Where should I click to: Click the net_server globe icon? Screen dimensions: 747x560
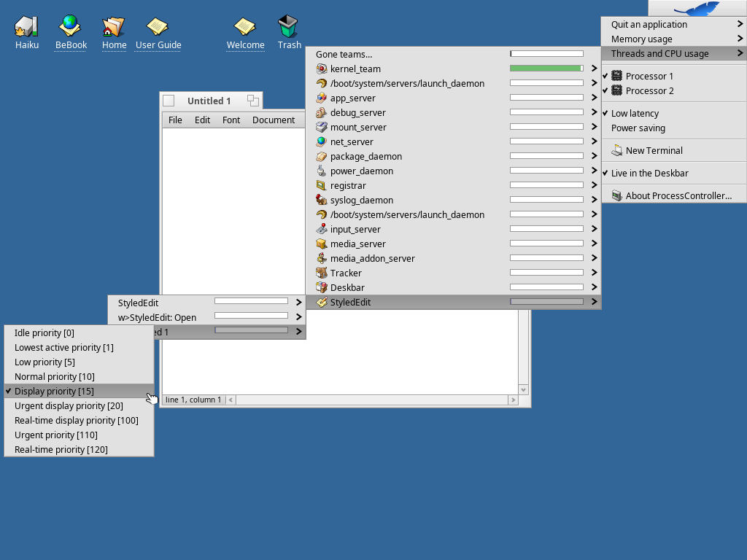click(x=322, y=141)
